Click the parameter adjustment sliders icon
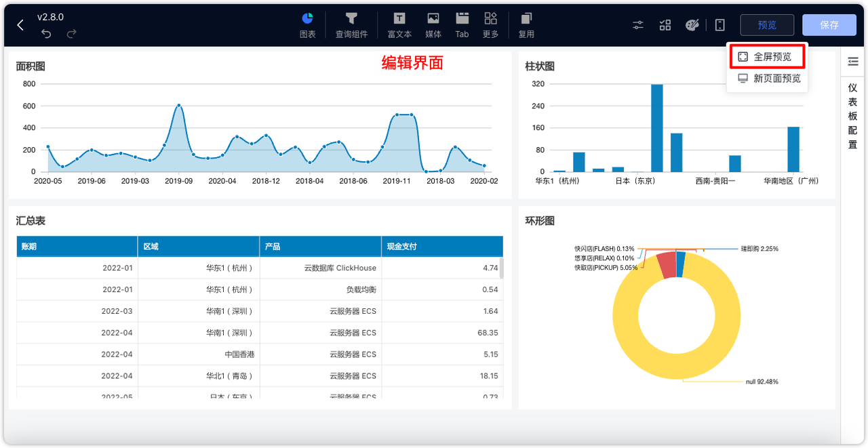Image resolution: width=868 pixels, height=448 pixels. click(637, 24)
